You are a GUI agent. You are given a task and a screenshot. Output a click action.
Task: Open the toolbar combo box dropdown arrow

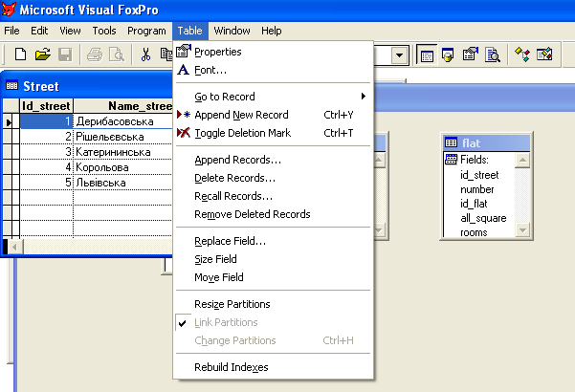coord(399,55)
